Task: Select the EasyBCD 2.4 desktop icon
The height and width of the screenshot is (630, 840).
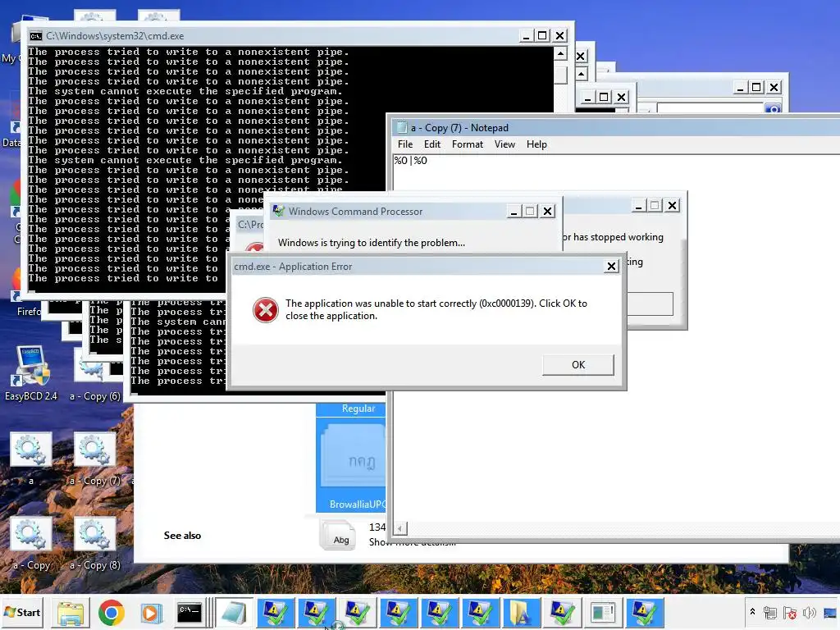Action: click(x=31, y=374)
